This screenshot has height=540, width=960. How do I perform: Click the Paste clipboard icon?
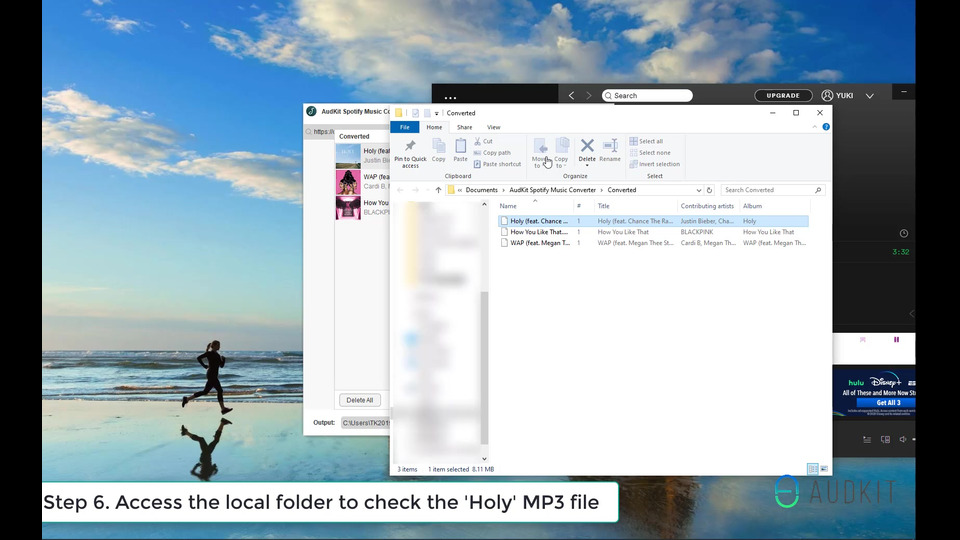460,146
